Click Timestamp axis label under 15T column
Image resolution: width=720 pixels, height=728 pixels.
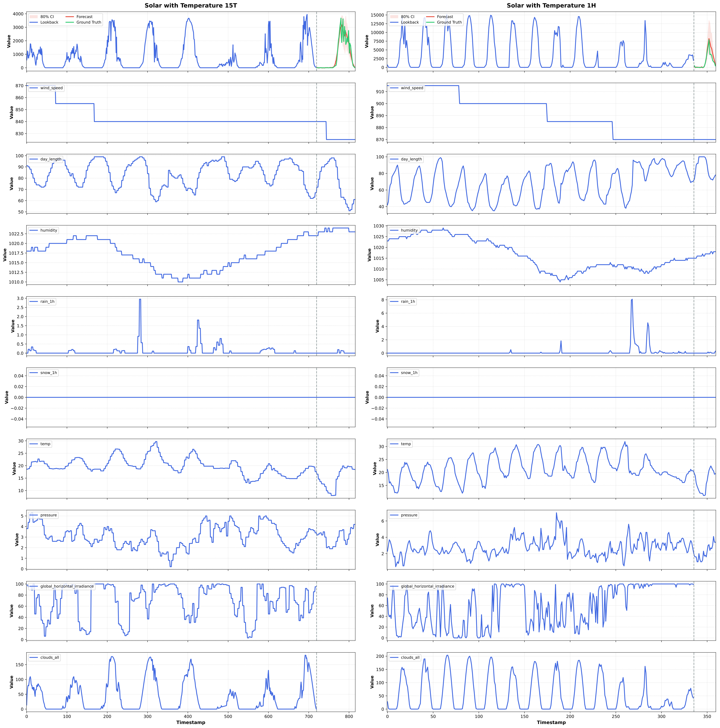tap(191, 723)
